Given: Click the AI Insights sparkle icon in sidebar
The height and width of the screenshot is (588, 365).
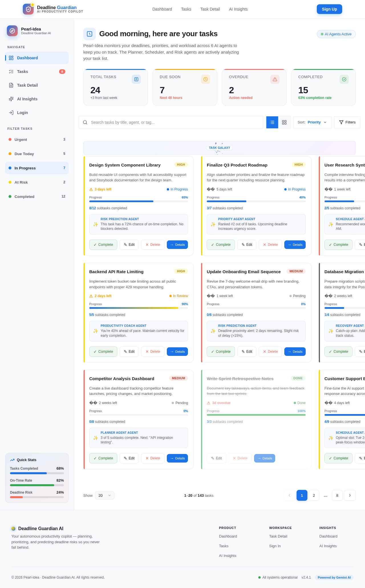Looking at the screenshot, I should (11, 99).
